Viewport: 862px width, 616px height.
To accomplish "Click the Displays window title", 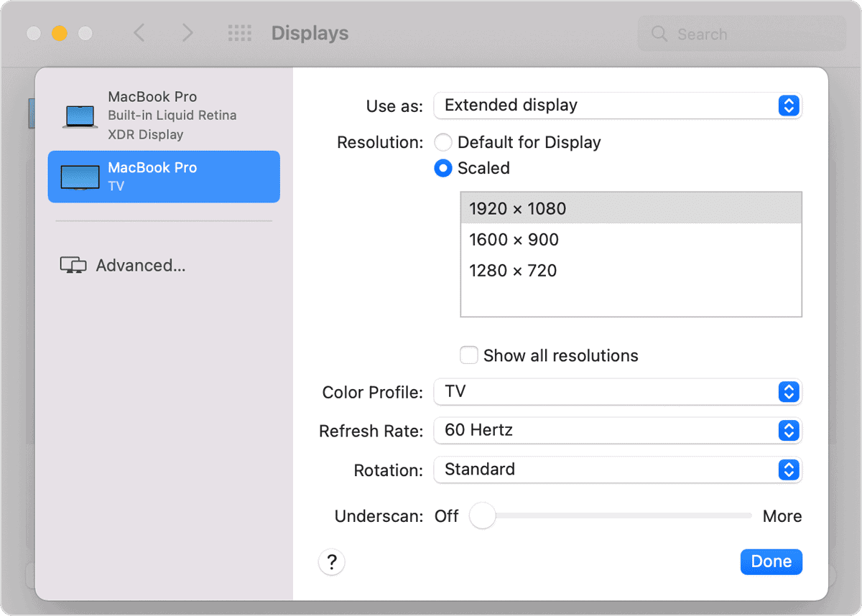I will click(309, 33).
